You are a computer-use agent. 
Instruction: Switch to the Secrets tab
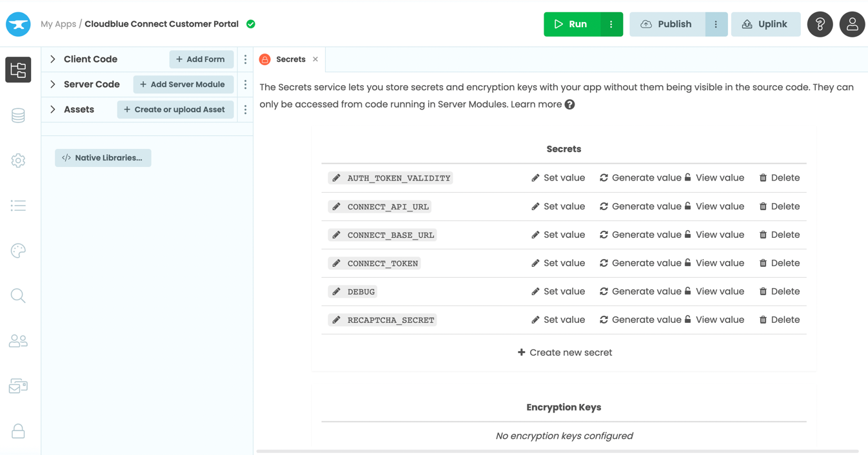click(x=290, y=59)
